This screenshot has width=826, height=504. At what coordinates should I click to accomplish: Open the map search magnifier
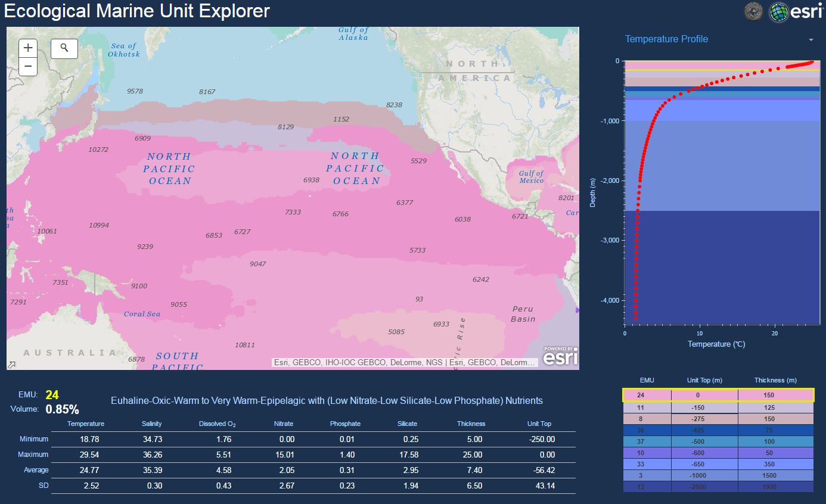pyautogui.click(x=64, y=48)
